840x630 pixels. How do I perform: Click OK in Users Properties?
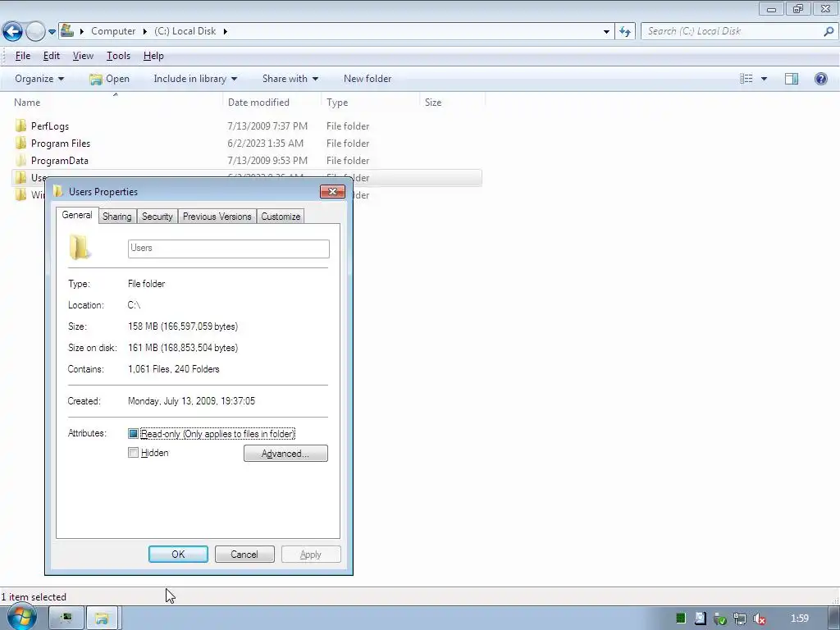tap(178, 555)
